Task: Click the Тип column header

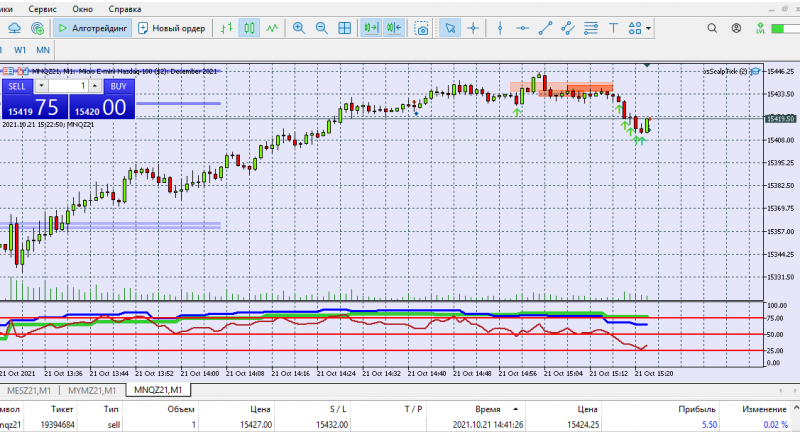Action: pos(111,409)
